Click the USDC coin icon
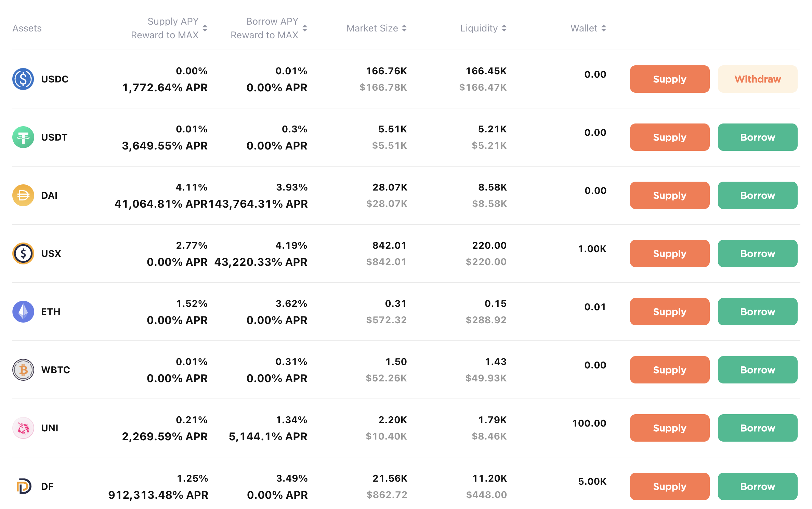This screenshot has height=509, width=812. (x=23, y=79)
